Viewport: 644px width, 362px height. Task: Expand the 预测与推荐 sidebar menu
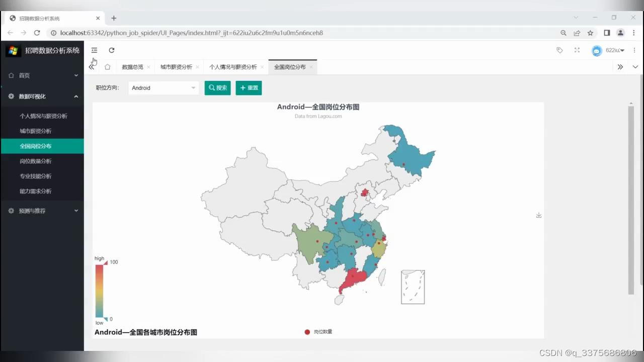coord(42,211)
